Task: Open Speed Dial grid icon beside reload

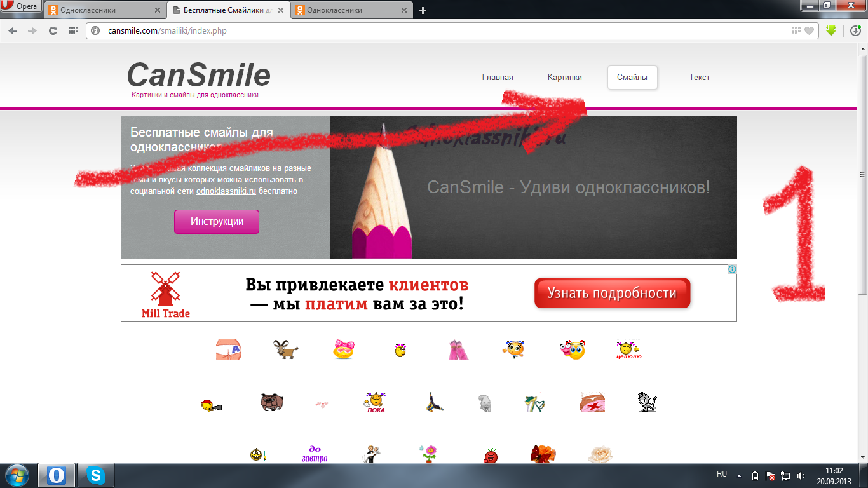Action: click(73, 30)
